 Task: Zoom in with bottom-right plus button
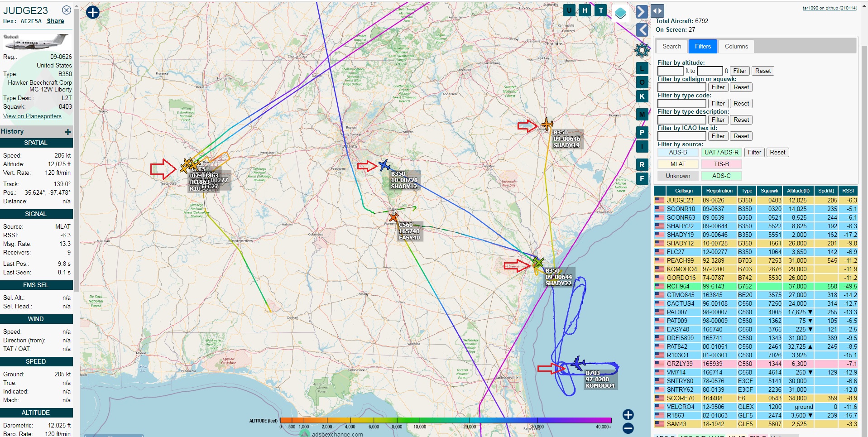tap(628, 415)
